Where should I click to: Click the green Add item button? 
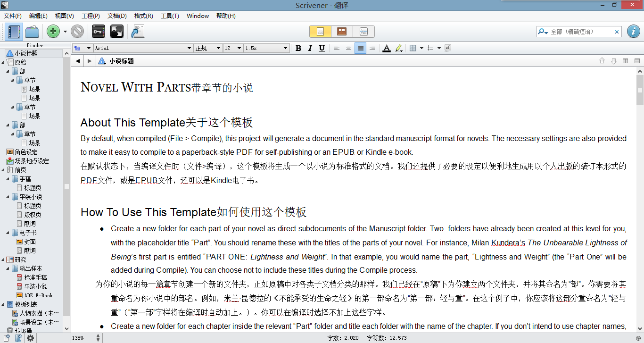coord(53,32)
